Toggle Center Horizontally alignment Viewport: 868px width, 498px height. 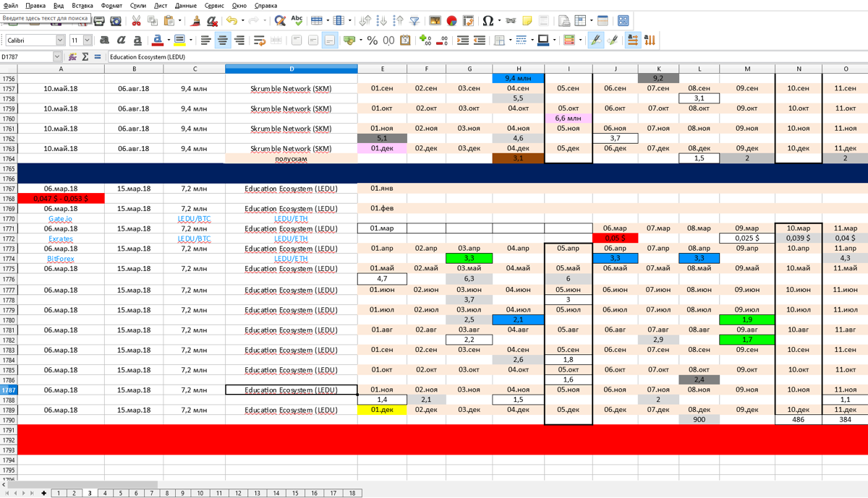coord(223,40)
